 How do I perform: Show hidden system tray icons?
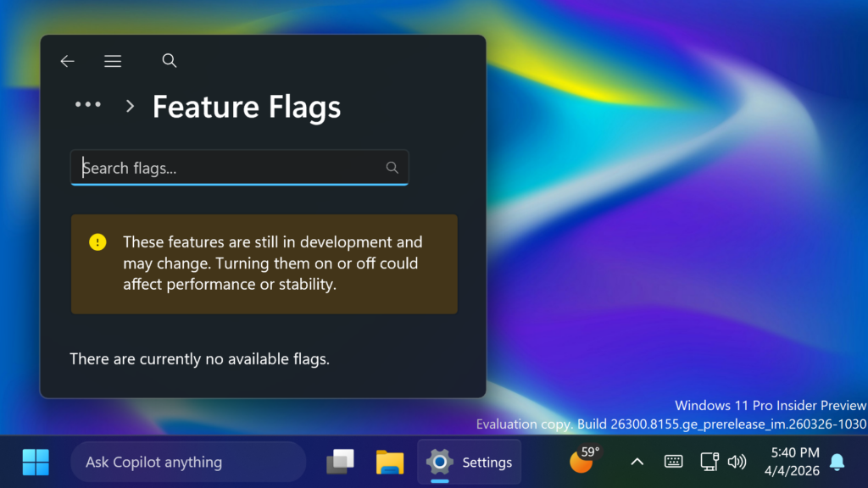click(x=637, y=462)
